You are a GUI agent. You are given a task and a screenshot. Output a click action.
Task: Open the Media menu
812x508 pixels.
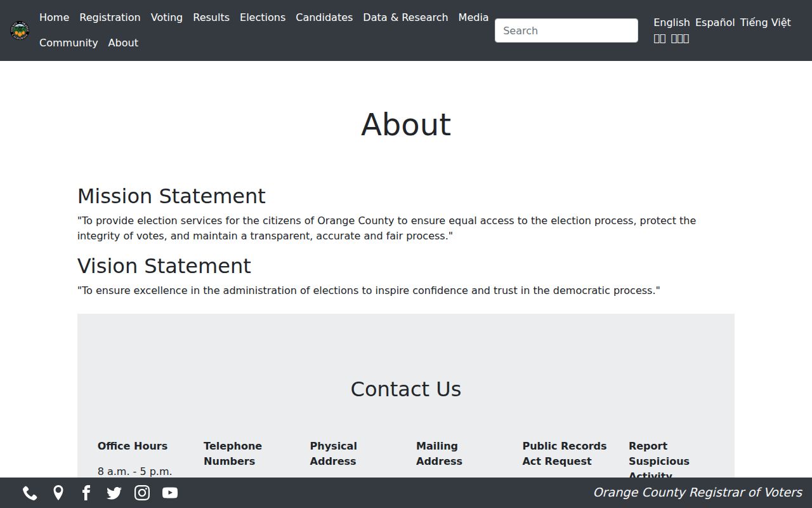473,18
